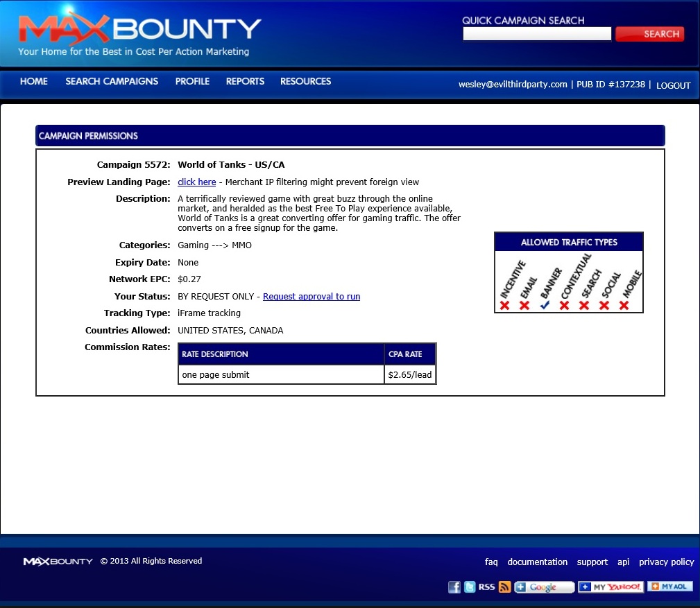Click the Expiry Date value 'None'

coord(188,263)
